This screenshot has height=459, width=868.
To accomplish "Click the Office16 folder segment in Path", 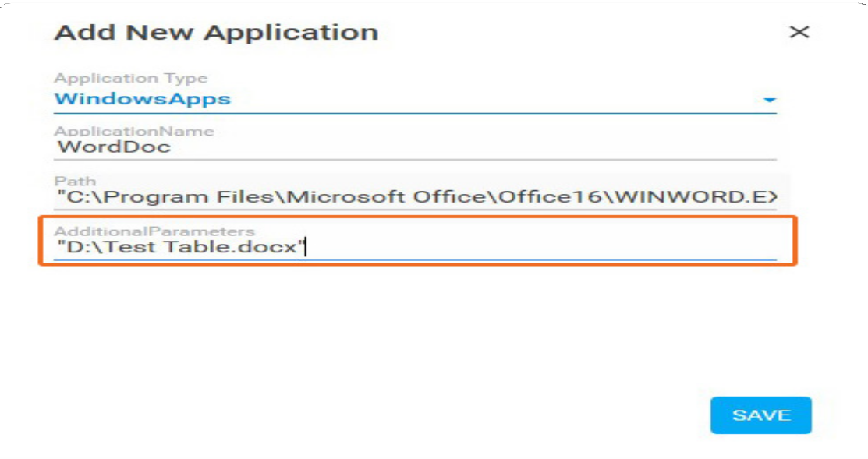I will (551, 197).
